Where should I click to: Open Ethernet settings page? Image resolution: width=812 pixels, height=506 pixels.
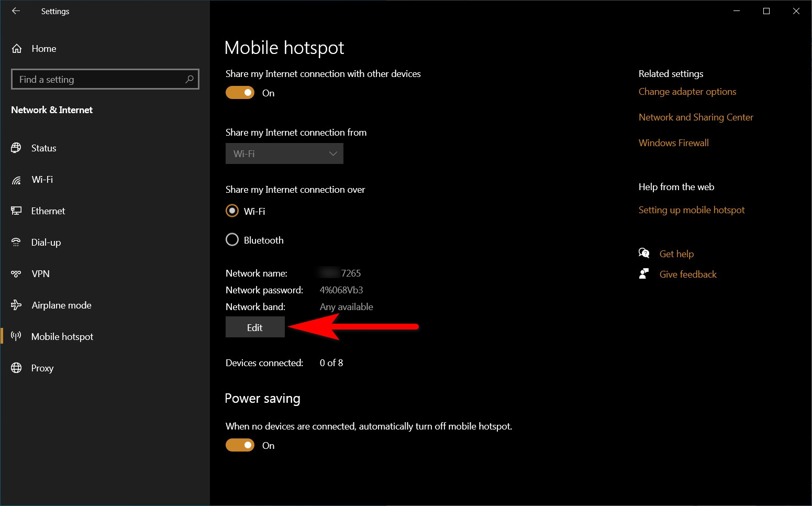click(x=48, y=211)
